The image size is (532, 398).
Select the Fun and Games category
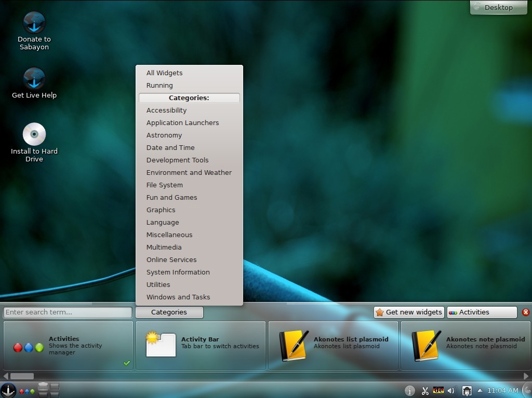tap(189, 197)
